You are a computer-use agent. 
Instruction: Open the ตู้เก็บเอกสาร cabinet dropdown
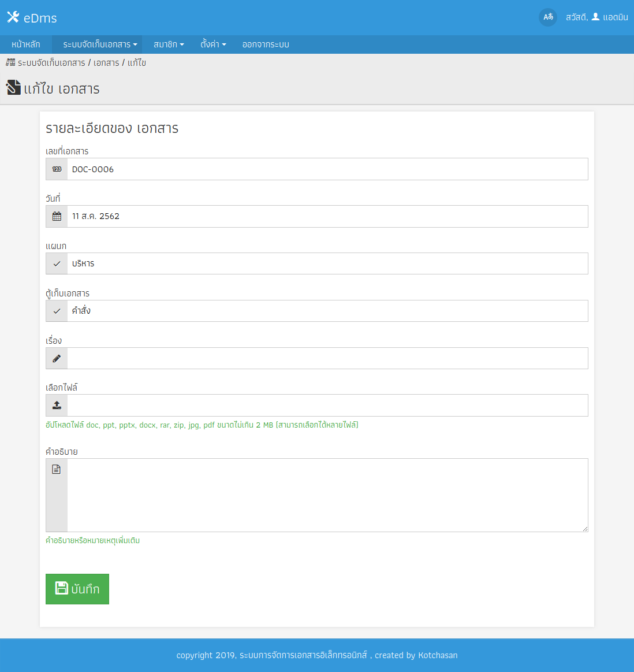(327, 311)
